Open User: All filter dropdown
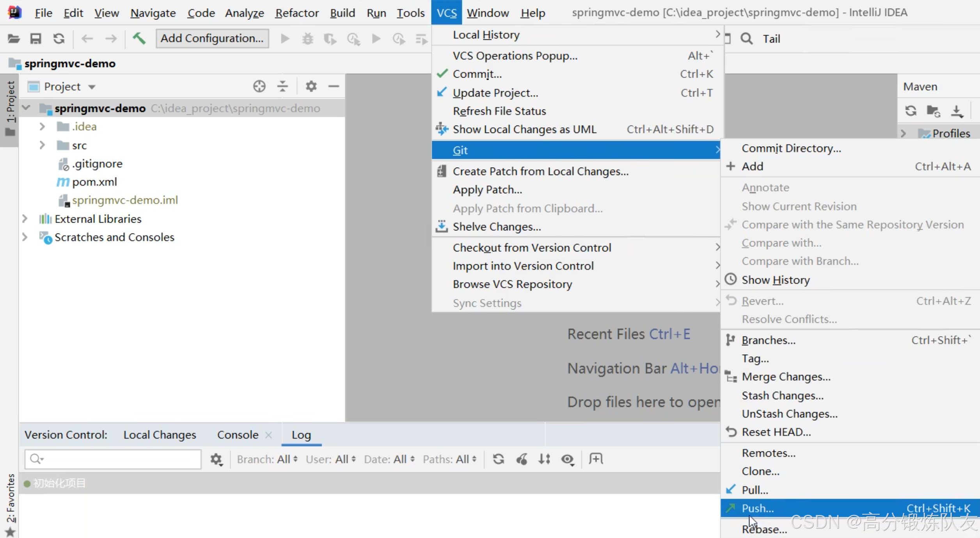The width and height of the screenshot is (980, 538). click(x=331, y=459)
